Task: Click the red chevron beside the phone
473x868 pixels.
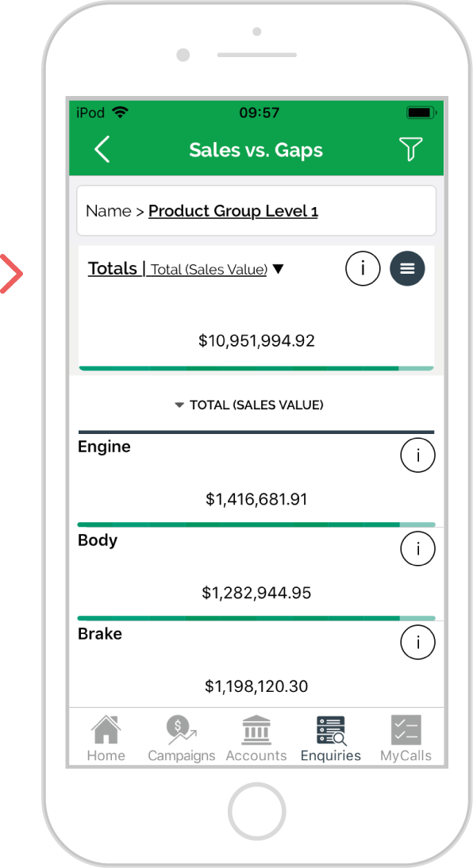Action: (11, 273)
